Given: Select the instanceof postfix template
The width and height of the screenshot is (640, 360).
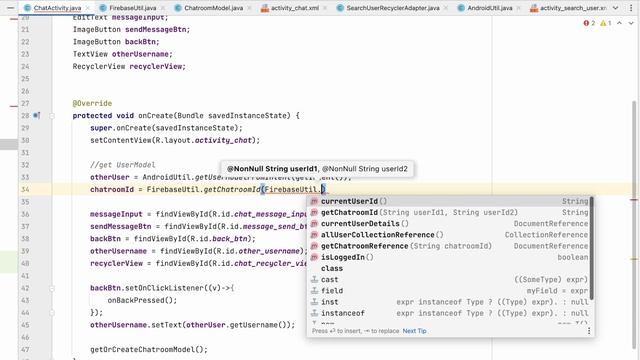Looking at the screenshot, I should click(449, 313).
